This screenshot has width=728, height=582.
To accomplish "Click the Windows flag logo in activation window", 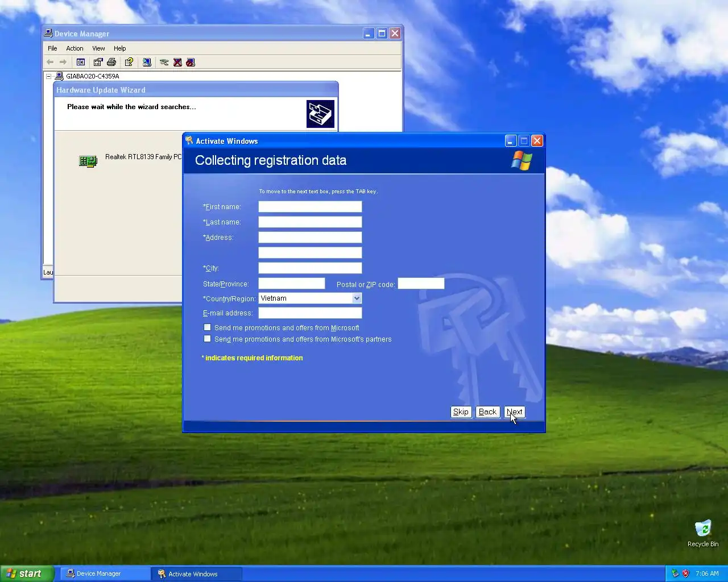I will pos(521,160).
